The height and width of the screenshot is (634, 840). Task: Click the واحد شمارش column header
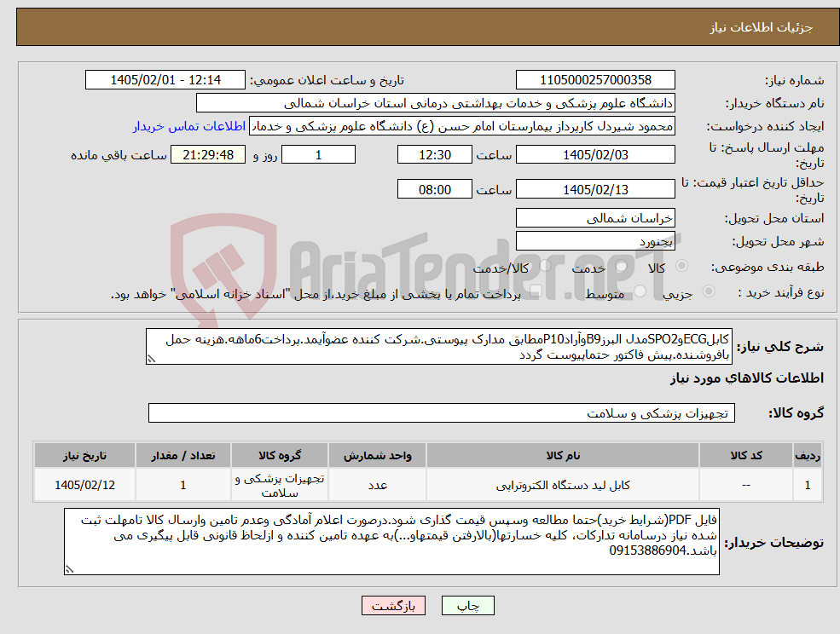tap(377, 456)
